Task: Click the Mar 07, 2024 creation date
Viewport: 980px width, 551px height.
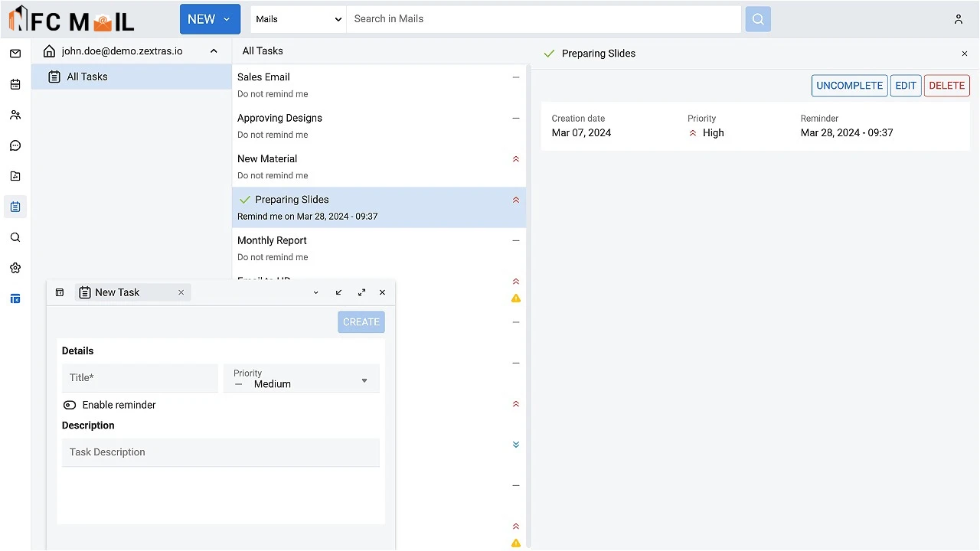Action: coord(581,132)
